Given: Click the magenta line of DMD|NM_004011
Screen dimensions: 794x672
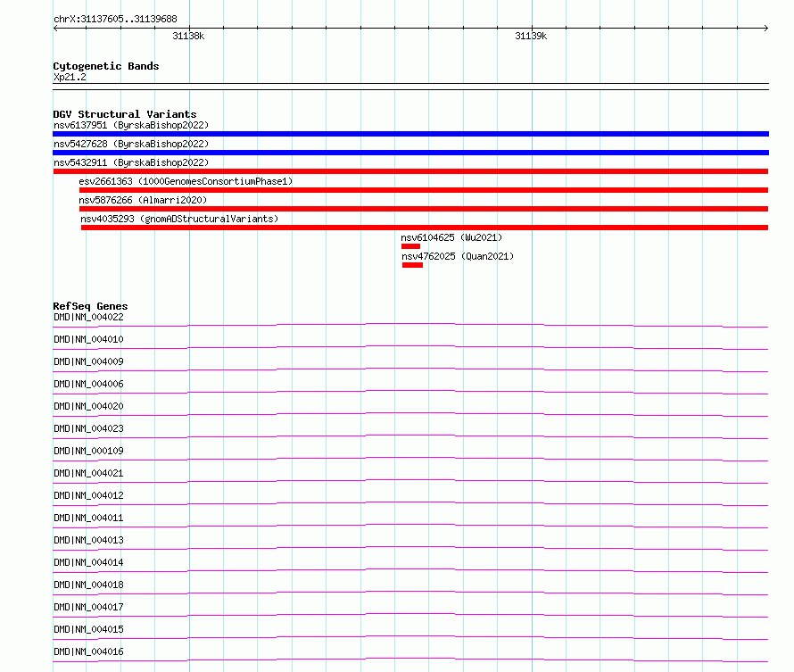Looking at the screenshot, I should click(410, 526).
